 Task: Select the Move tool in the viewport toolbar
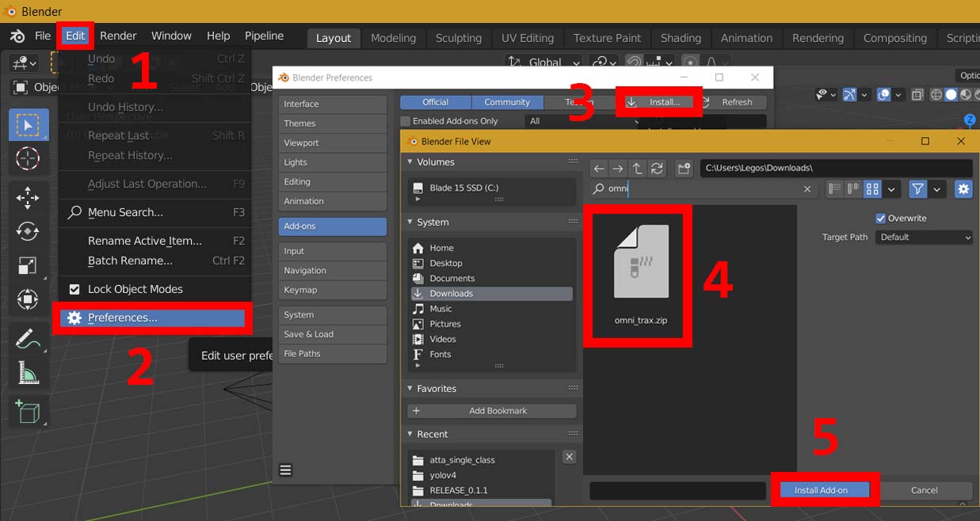tap(28, 197)
